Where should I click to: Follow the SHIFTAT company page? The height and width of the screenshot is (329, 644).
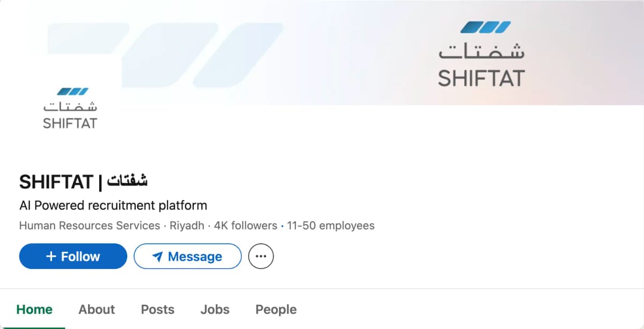73,257
